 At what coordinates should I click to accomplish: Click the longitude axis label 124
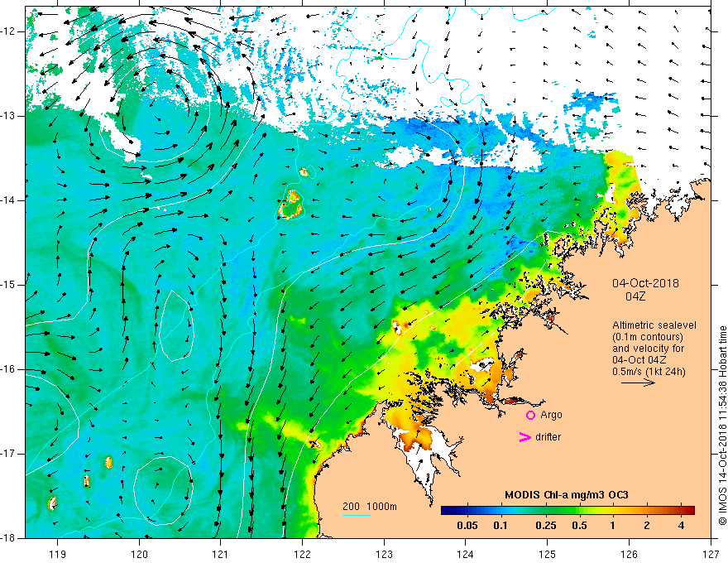tap(466, 554)
